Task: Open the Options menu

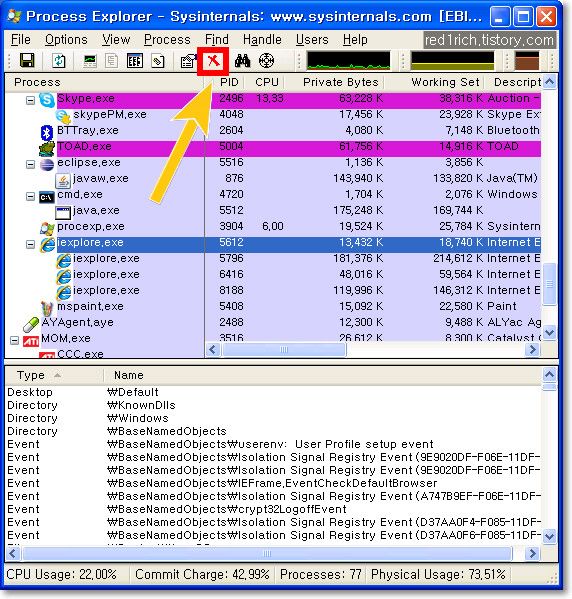Action: (x=66, y=40)
